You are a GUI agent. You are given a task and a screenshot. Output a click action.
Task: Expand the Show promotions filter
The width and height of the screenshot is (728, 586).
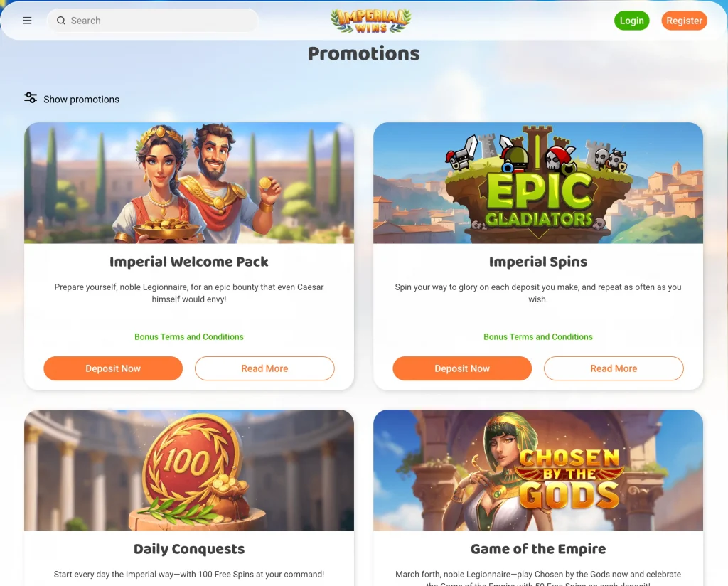(x=72, y=99)
